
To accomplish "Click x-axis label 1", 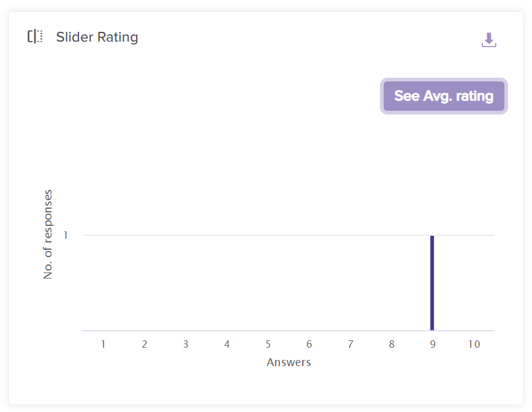I will (104, 344).
